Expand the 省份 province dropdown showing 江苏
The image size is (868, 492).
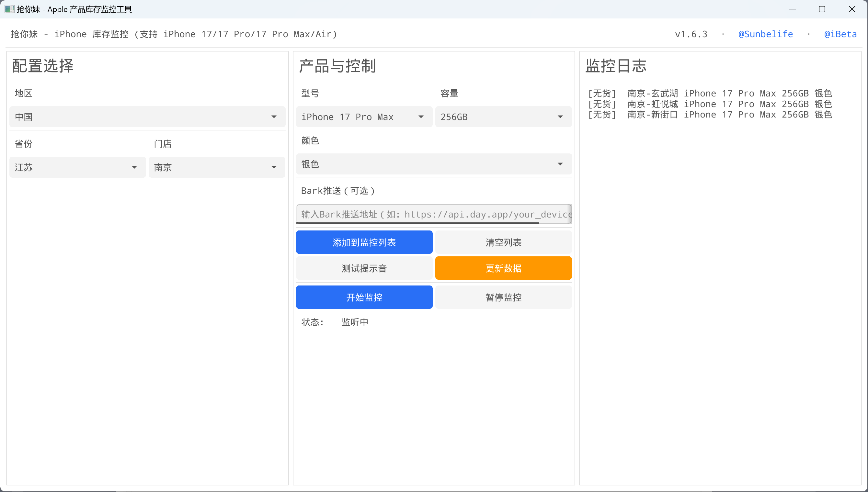(x=77, y=167)
